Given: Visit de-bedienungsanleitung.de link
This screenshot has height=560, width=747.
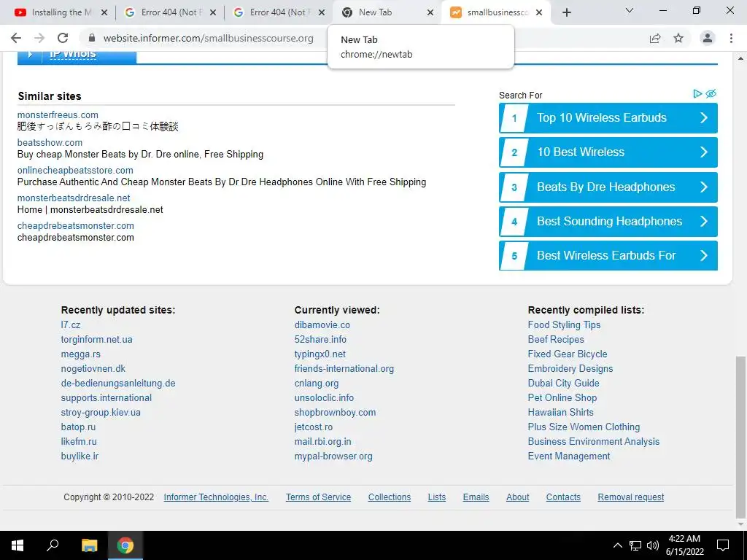Looking at the screenshot, I should [118, 384].
